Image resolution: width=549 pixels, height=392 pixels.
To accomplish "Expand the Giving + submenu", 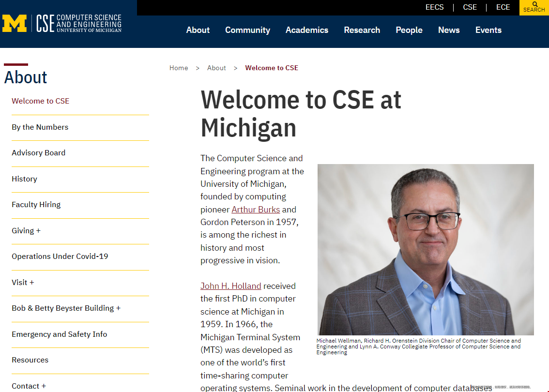I will [26, 231].
